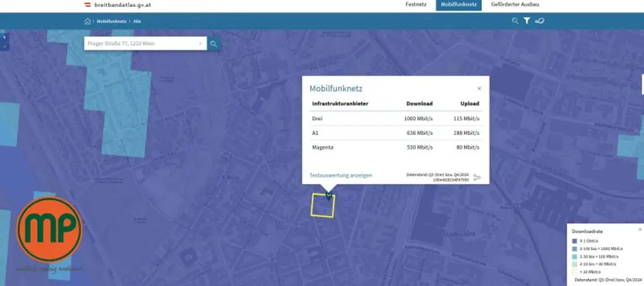
Task: Click 115 Mbit/s upload value
Action: (x=467, y=118)
